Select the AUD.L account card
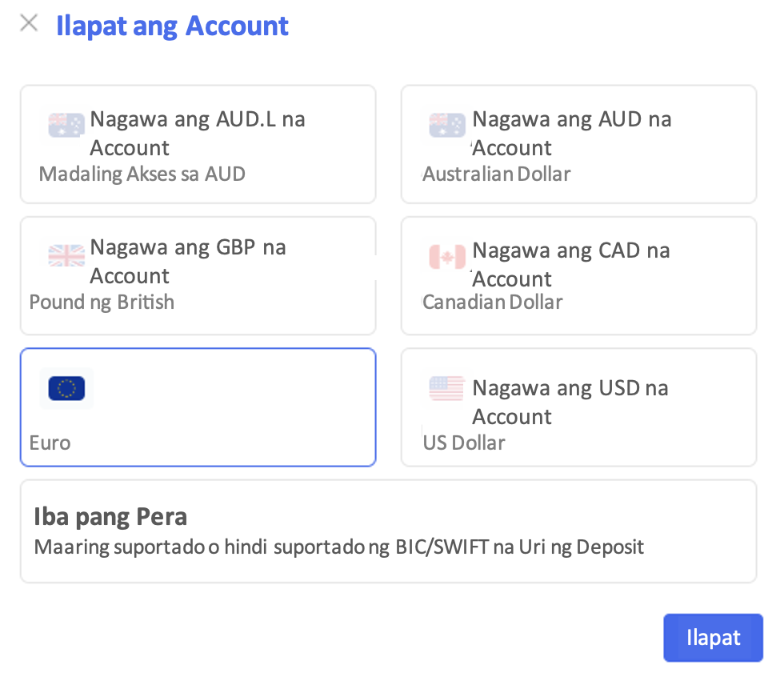Image resolution: width=784 pixels, height=677 pixels. [x=198, y=144]
